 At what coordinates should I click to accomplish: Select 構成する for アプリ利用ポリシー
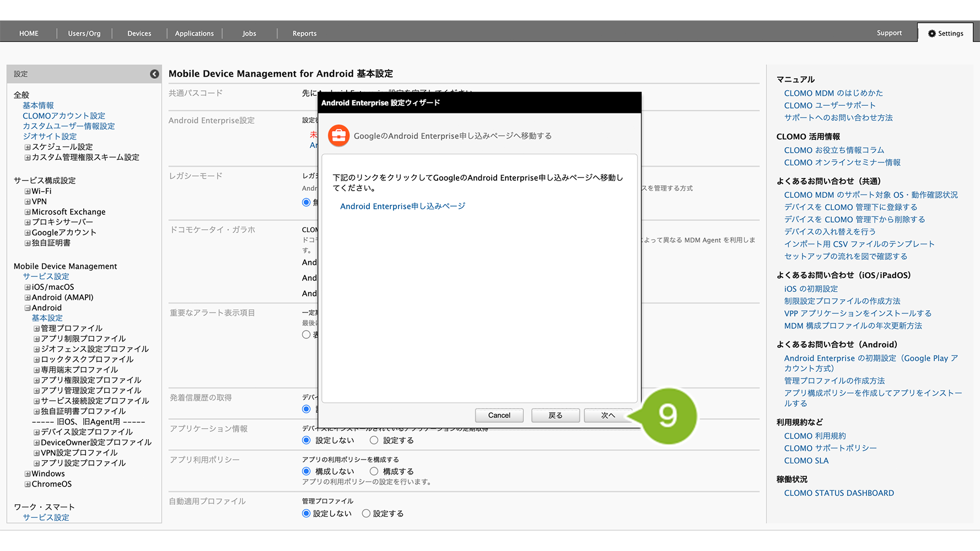[x=374, y=471]
